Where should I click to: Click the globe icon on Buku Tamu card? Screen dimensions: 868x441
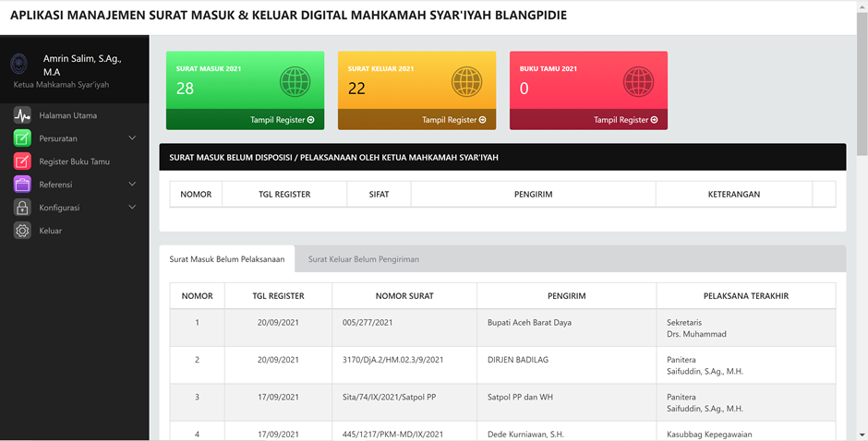pos(638,82)
